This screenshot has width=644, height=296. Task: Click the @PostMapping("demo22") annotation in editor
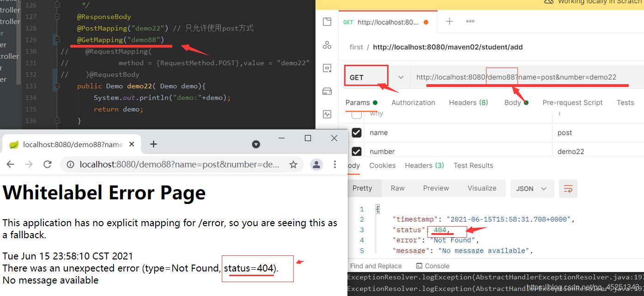(123, 28)
